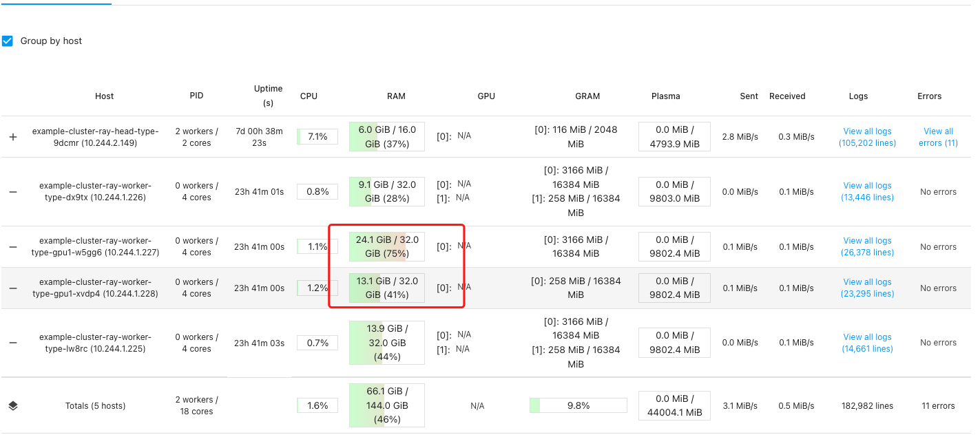Click the layers icon in Totals row
This screenshot has height=437, width=980.
pos(12,406)
